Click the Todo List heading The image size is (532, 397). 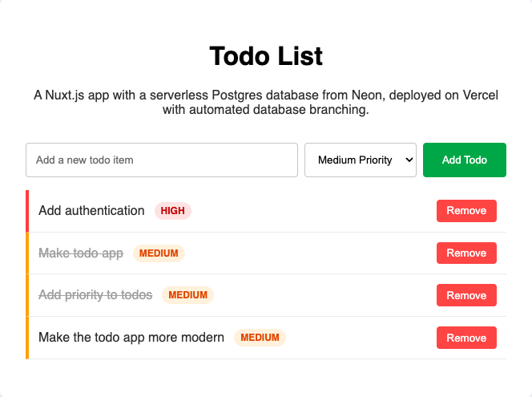coord(266,56)
